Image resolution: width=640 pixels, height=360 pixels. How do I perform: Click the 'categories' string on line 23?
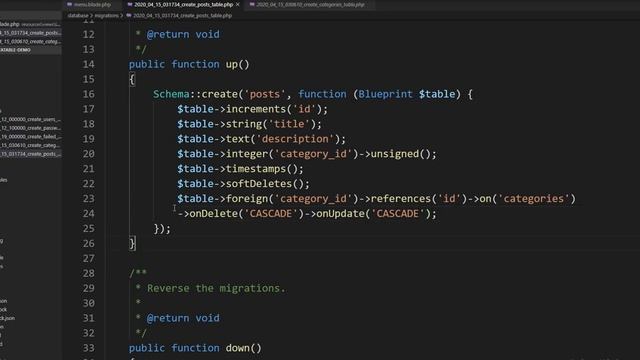(533, 199)
